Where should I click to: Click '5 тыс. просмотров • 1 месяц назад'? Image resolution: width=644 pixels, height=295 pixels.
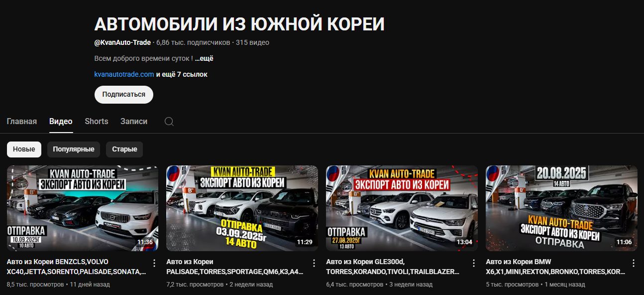coord(535,285)
